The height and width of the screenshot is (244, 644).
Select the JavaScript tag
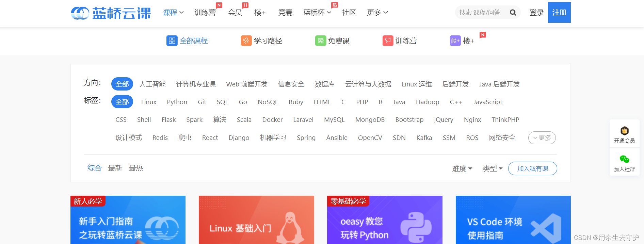[488, 102]
